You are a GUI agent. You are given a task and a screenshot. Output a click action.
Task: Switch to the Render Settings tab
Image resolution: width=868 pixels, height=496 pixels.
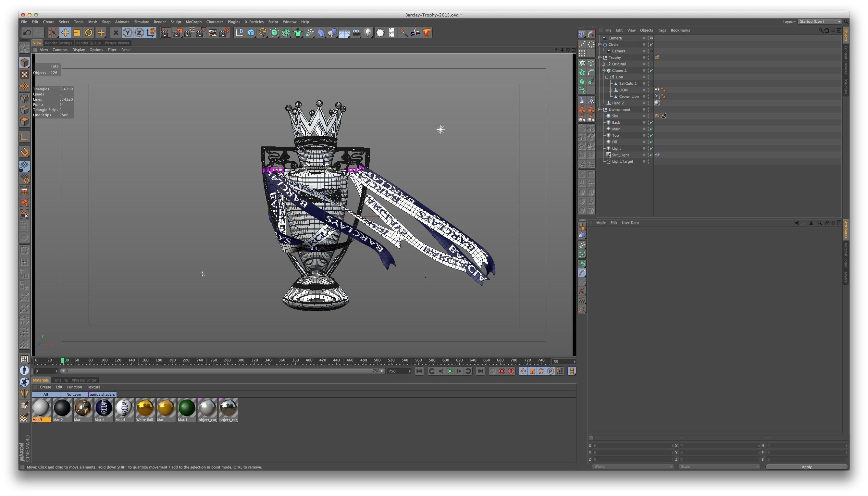click(x=59, y=43)
